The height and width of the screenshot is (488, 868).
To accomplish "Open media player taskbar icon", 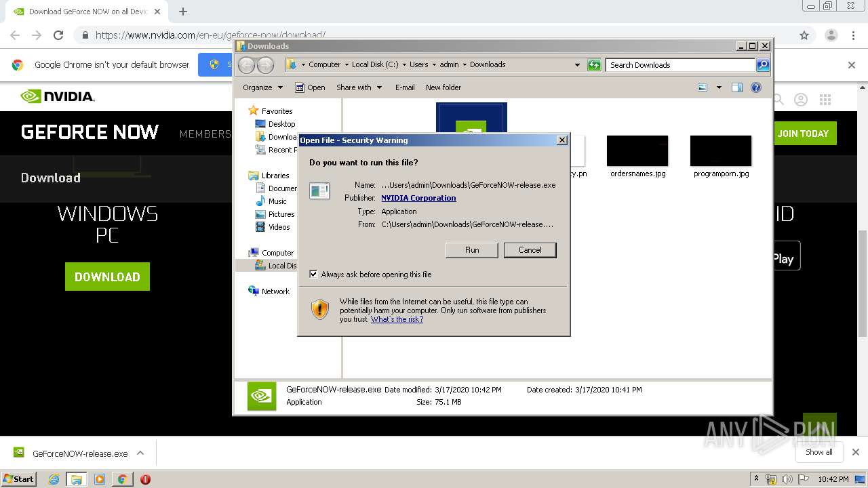I will click(x=100, y=479).
